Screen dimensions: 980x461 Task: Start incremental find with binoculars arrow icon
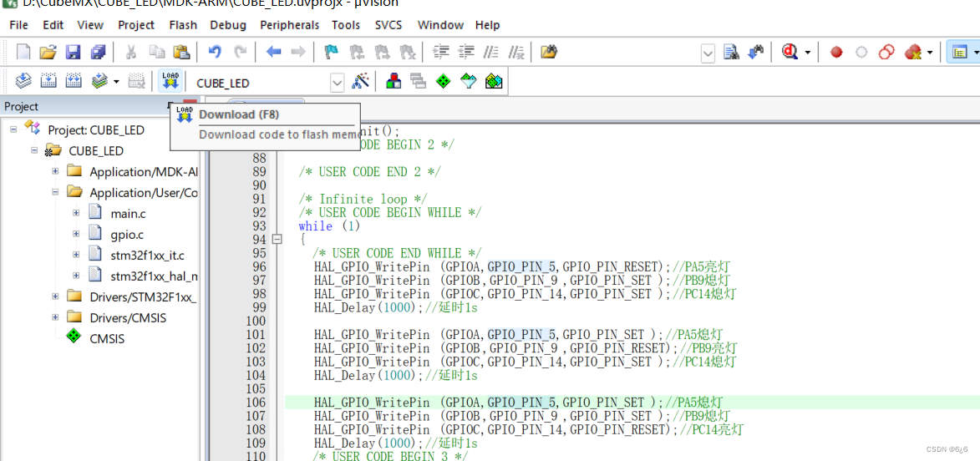[x=755, y=53]
